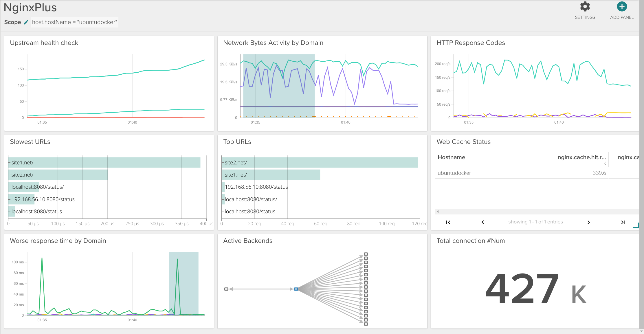Click 192.168.56.10:8080/status in Top URLs
This screenshot has width=644, height=334.
click(256, 187)
